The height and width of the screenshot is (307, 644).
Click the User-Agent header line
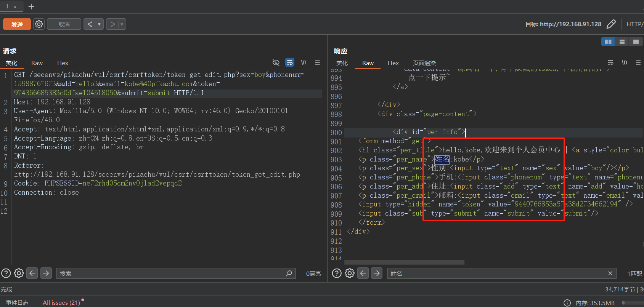151,115
